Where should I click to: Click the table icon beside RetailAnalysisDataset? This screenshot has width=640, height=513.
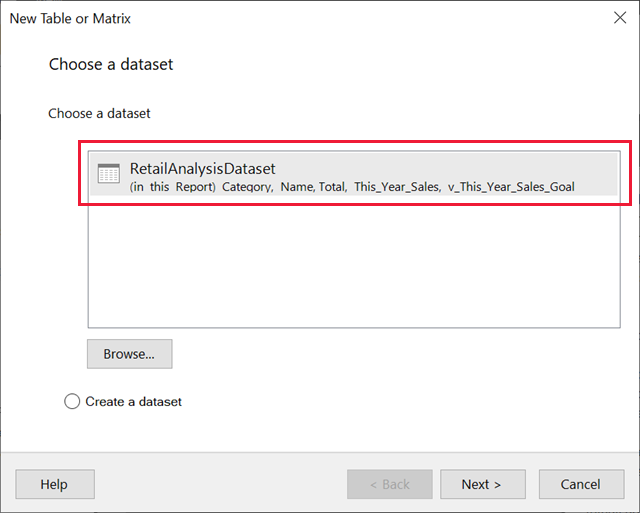(109, 174)
